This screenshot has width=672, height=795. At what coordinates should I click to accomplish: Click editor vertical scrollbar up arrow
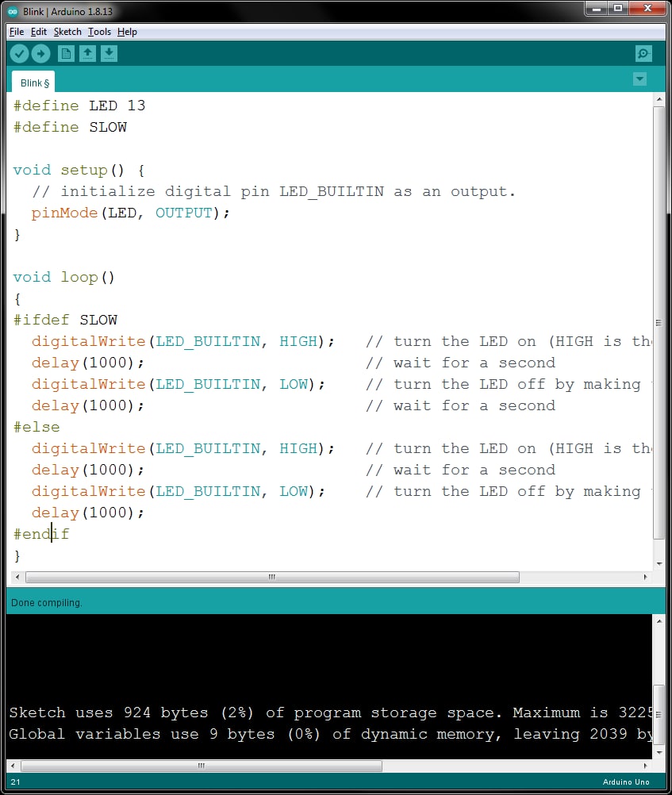point(659,99)
